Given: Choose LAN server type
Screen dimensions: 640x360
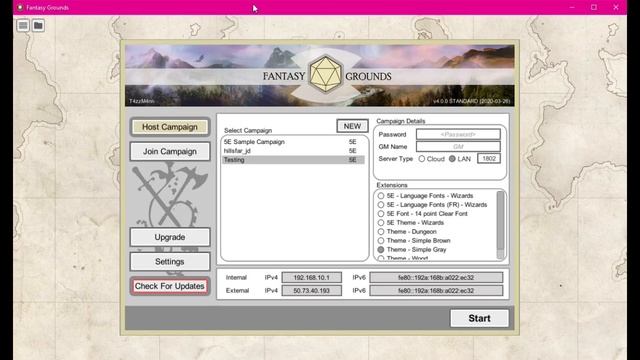Looking at the screenshot, I should (452, 159).
